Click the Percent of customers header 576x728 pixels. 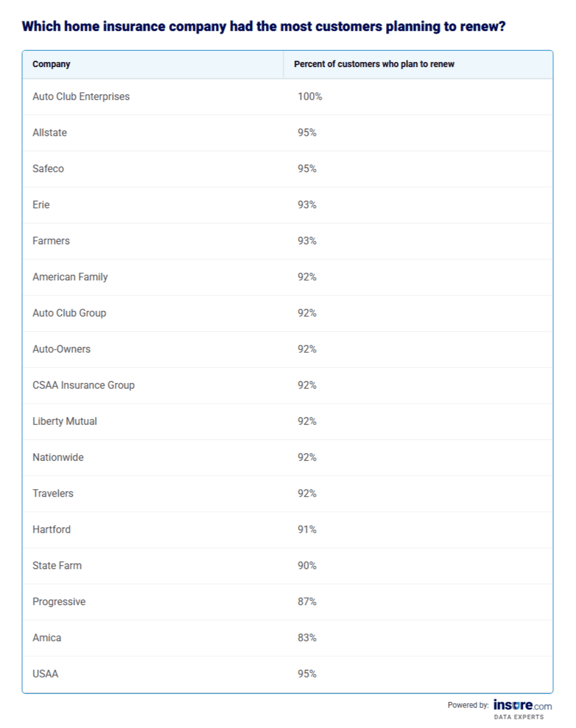coord(374,64)
